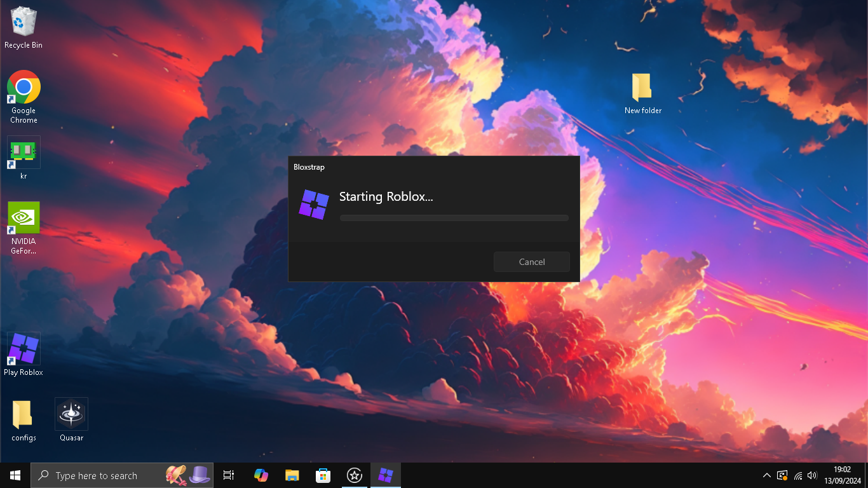Select the Quasar desktop icon

click(71, 420)
